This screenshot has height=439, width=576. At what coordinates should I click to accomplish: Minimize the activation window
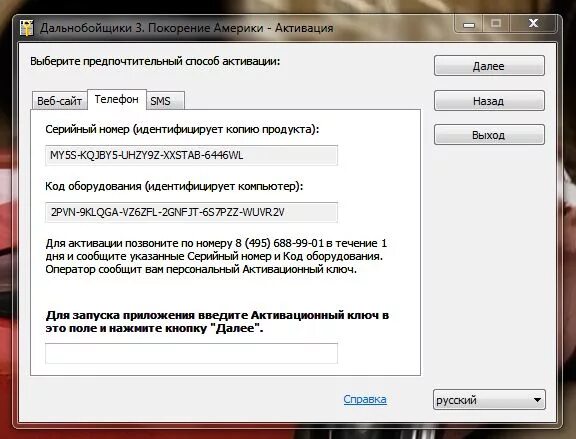pos(469,24)
